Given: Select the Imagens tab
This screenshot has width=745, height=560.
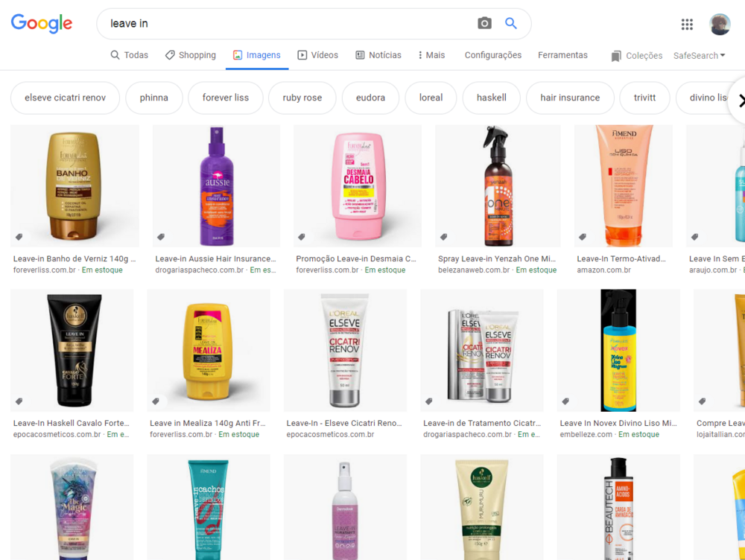Looking at the screenshot, I should [256, 55].
